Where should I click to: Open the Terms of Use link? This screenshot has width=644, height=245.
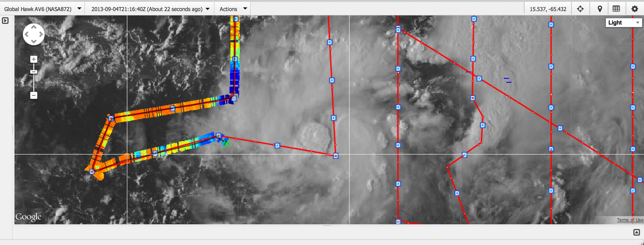(x=630, y=220)
